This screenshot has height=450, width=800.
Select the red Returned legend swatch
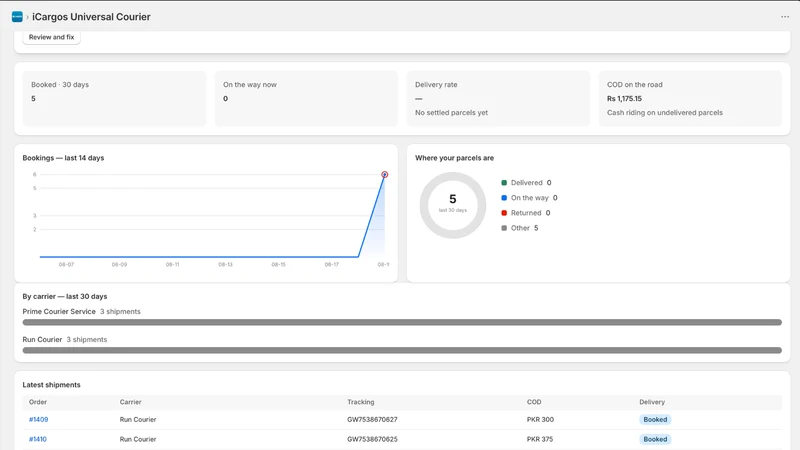pyautogui.click(x=504, y=213)
